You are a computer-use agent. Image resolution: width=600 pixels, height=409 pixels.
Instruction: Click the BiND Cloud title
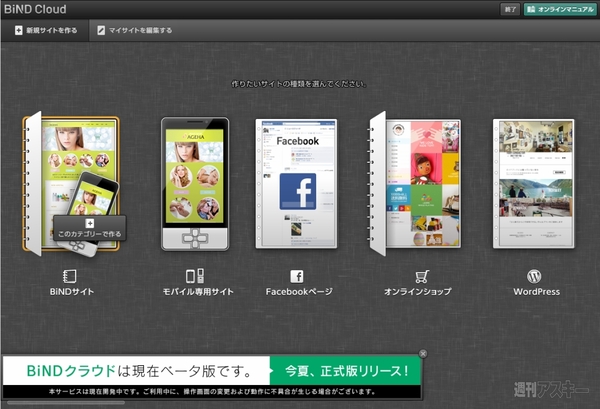(35, 9)
